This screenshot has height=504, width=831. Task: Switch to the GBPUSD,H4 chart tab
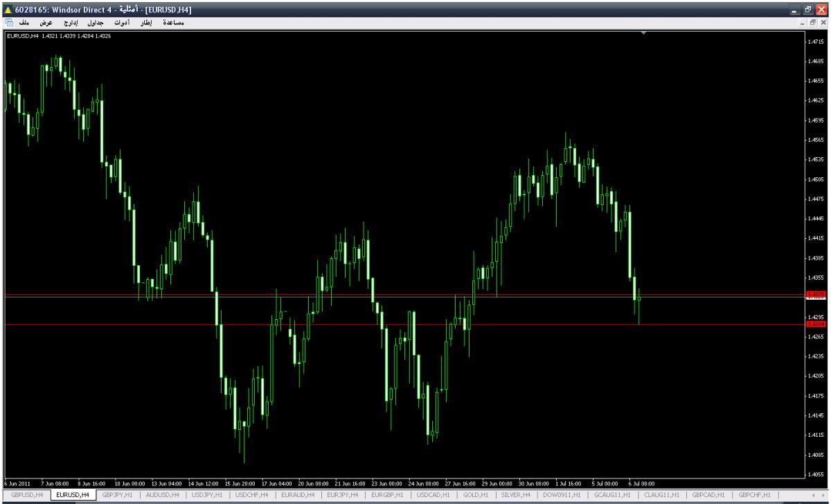click(27, 495)
